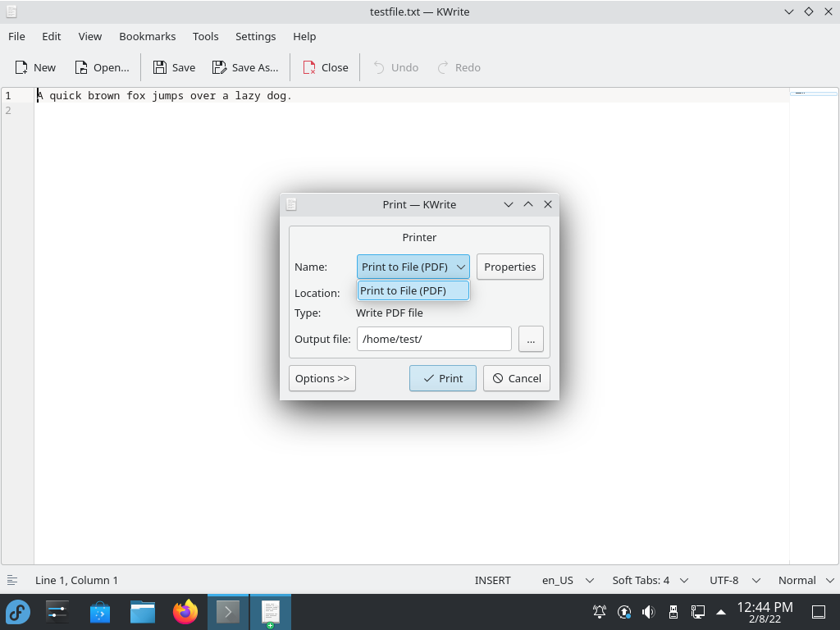Viewport: 840px width, 630px height.
Task: Cancel the Print dialog
Action: tap(517, 378)
